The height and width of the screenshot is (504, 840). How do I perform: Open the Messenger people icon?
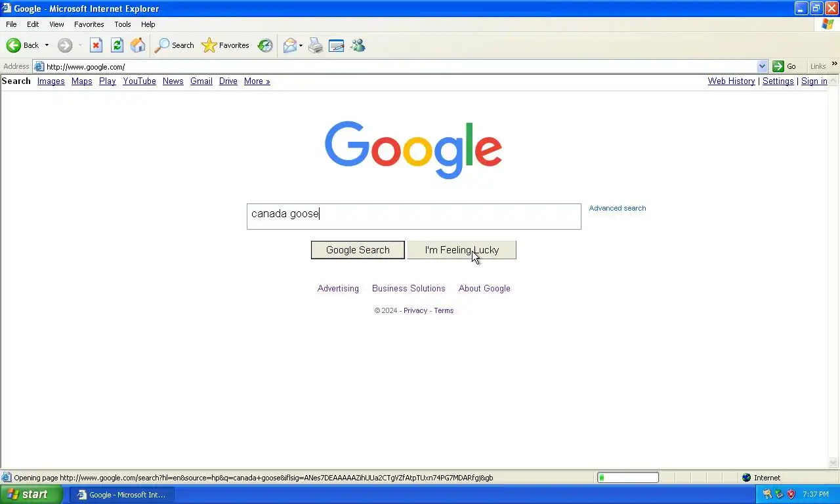pyautogui.click(x=358, y=45)
